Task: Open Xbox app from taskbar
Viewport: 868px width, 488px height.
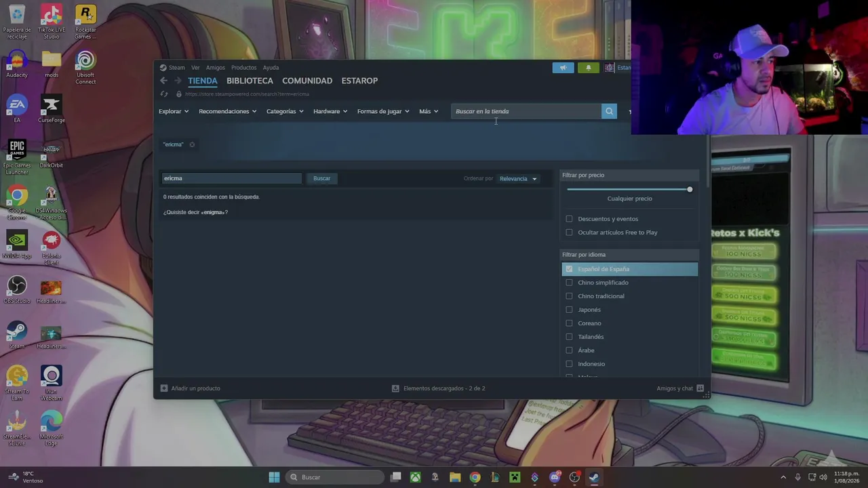Action: coord(415,477)
